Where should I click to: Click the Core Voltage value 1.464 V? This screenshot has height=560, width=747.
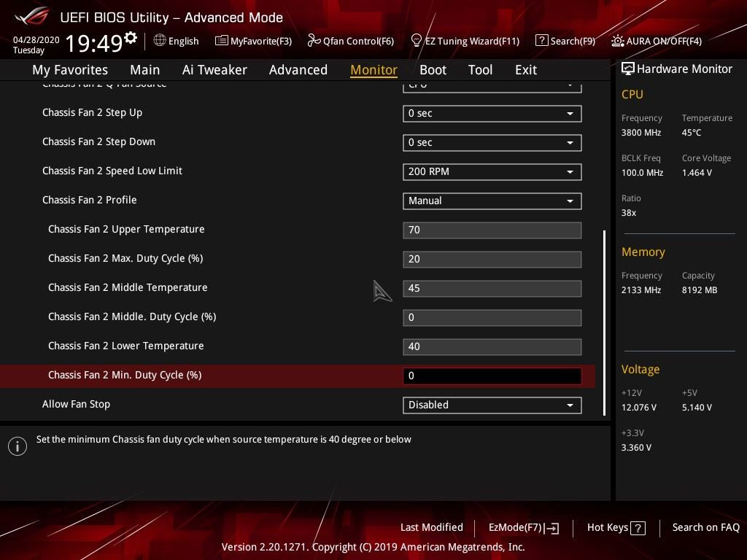[697, 173]
